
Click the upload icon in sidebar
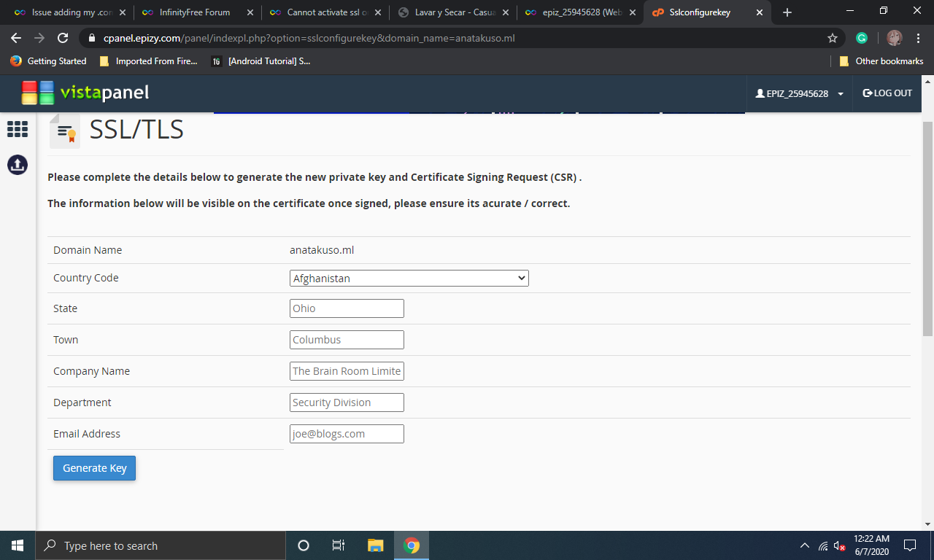(x=18, y=165)
